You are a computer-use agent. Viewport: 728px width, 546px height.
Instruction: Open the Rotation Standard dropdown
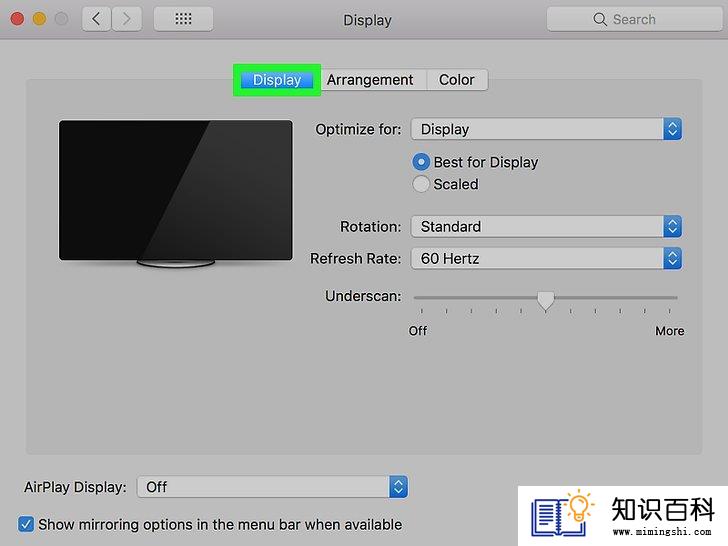click(x=546, y=227)
